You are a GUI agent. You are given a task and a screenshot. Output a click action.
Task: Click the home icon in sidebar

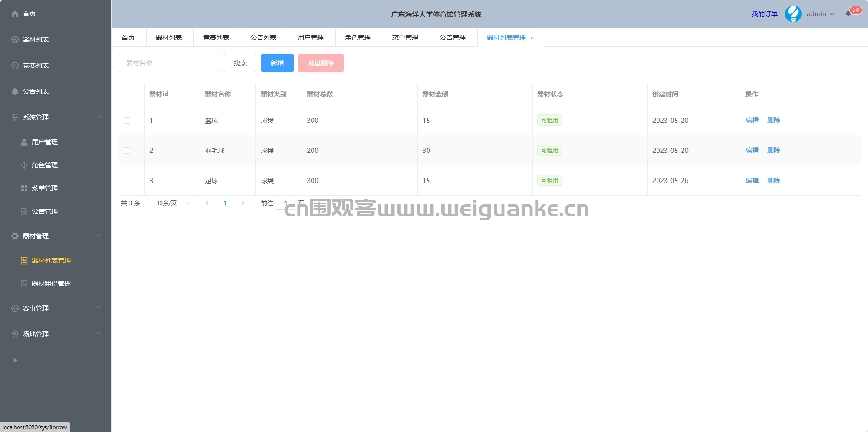[15, 13]
